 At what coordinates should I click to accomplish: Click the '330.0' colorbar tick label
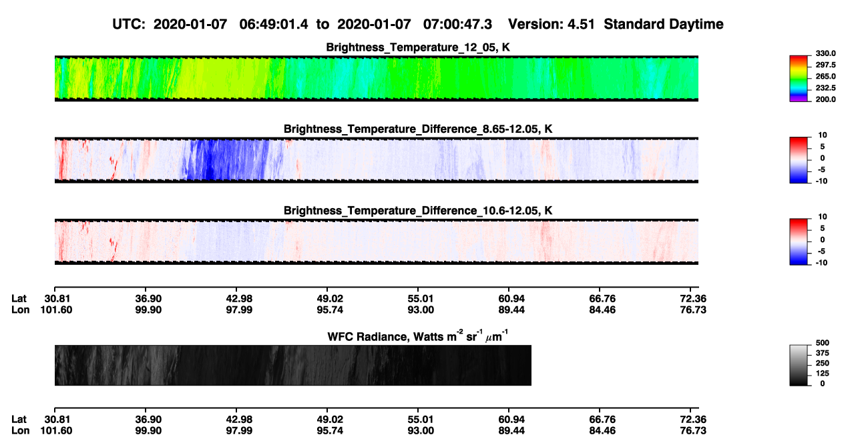[826, 54]
